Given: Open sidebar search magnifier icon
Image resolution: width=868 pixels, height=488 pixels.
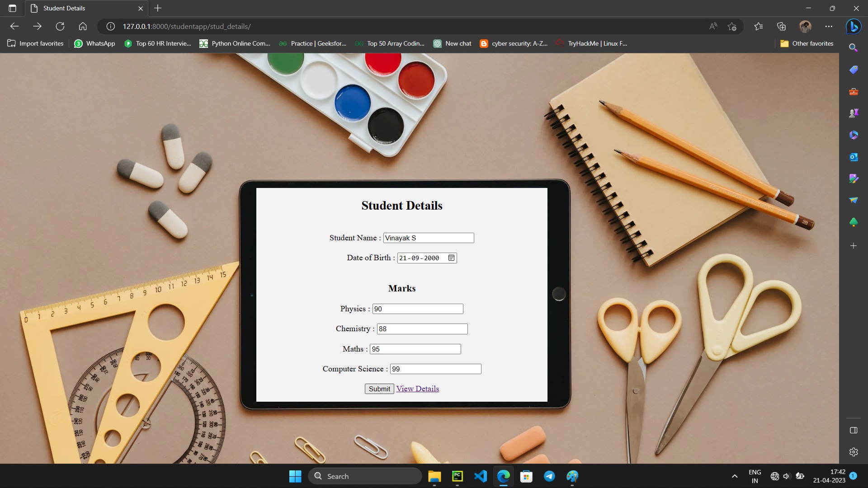Looking at the screenshot, I should pyautogui.click(x=853, y=47).
